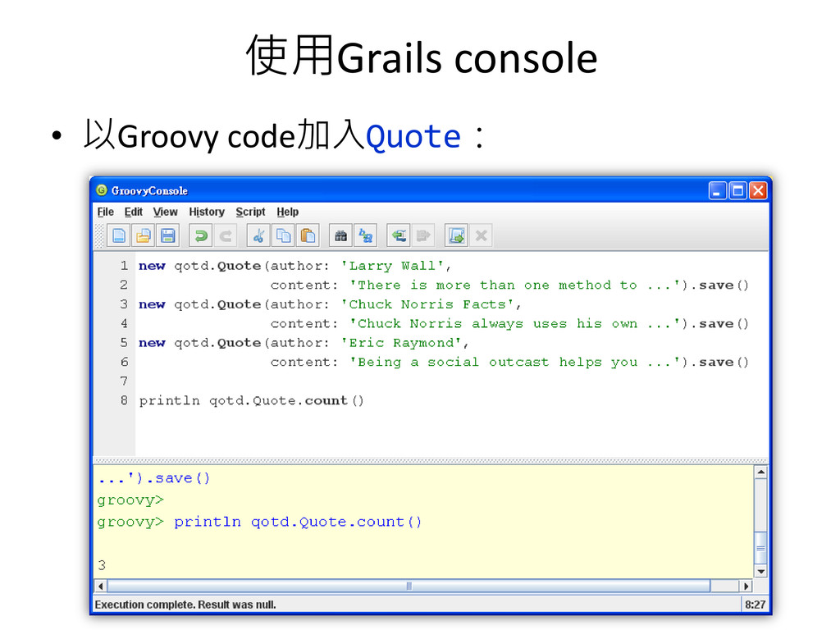Click 'Eric Raymond' string on line 5
This screenshot has width=840, height=630.
401,343
